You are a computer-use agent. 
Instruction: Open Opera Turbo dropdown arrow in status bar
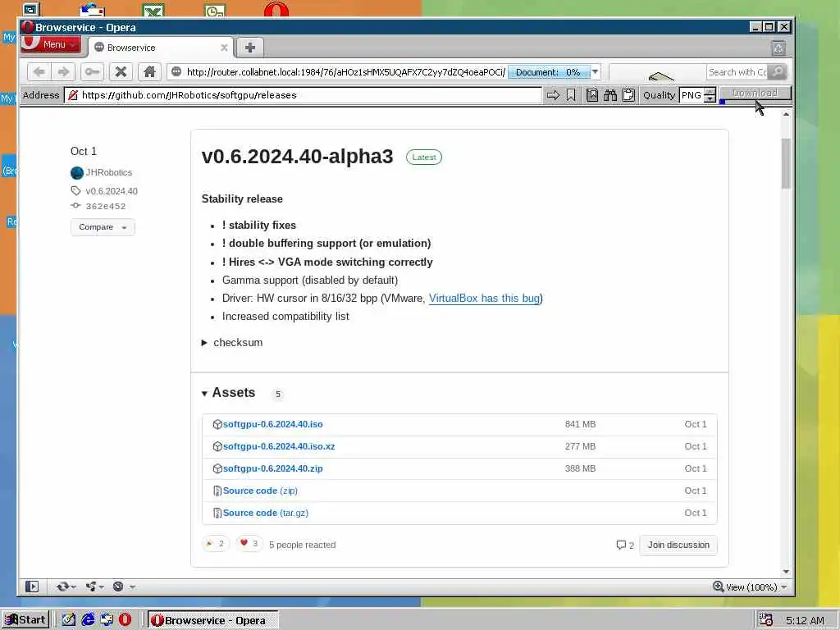pos(132,587)
